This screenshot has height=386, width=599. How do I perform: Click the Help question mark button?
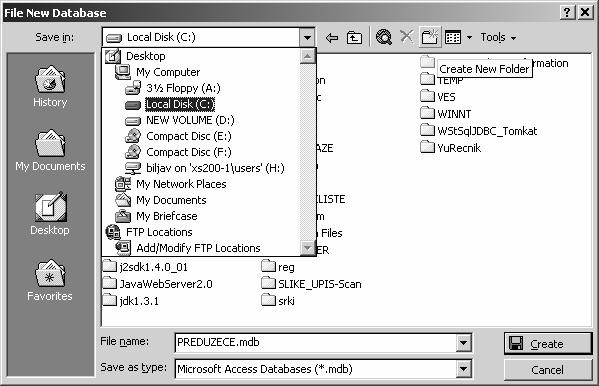click(567, 13)
